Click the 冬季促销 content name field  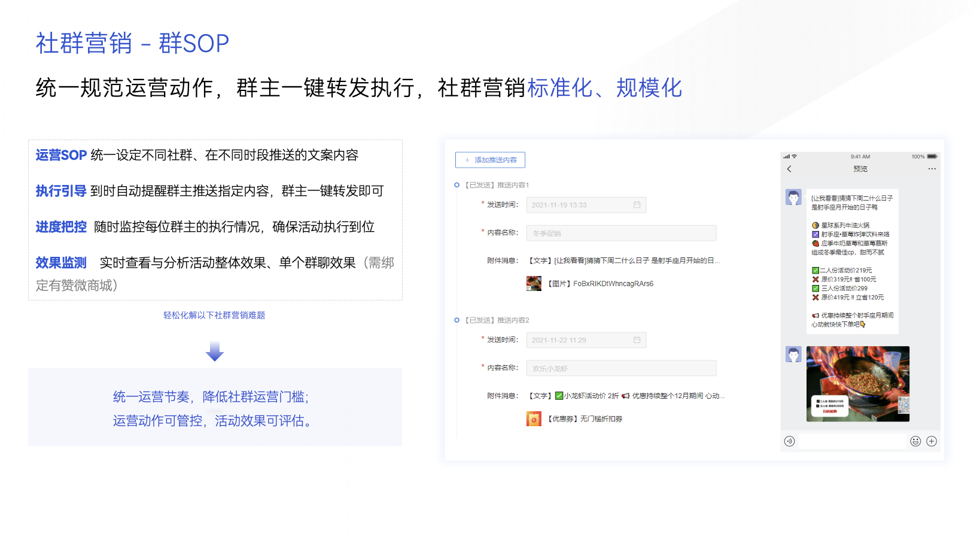621,233
